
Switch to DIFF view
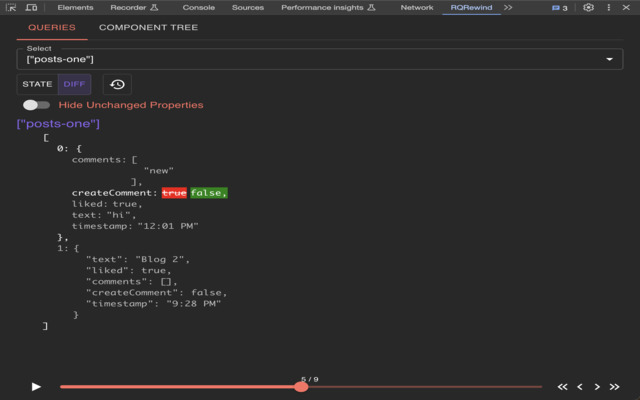point(74,84)
